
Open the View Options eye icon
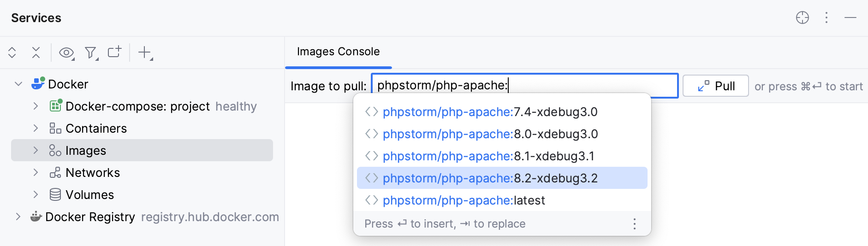tap(66, 53)
